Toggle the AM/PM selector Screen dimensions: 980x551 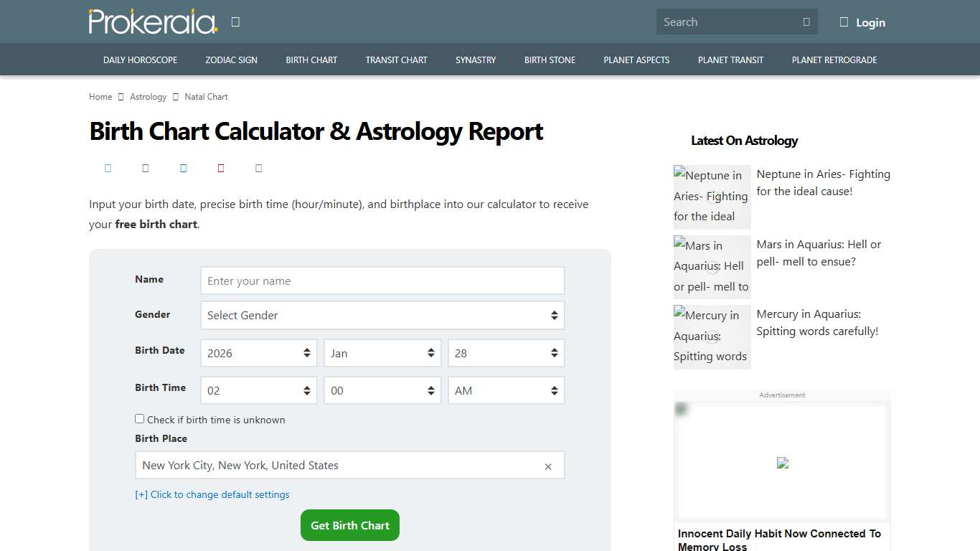(x=506, y=390)
